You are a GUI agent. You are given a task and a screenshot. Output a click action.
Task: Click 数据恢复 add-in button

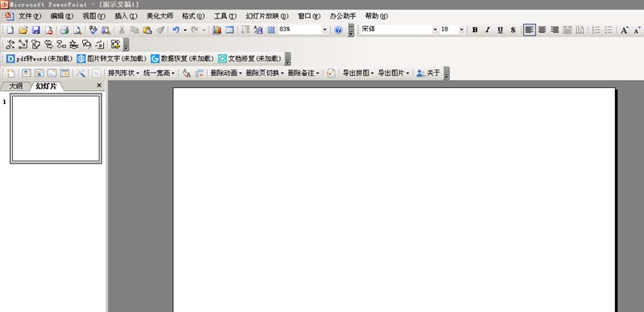182,59
